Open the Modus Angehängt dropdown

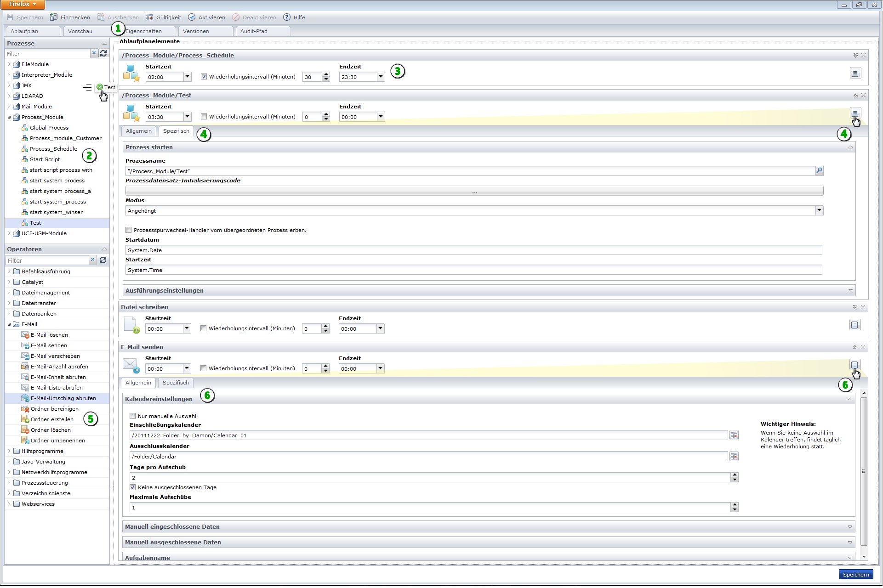click(819, 210)
